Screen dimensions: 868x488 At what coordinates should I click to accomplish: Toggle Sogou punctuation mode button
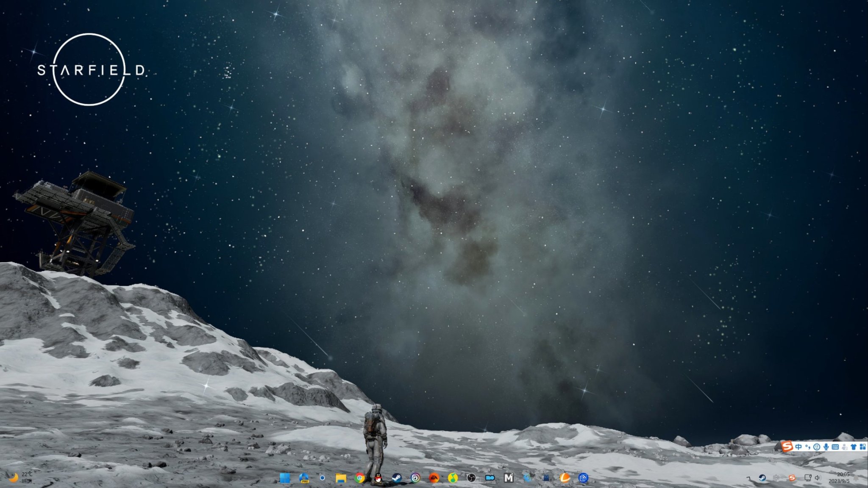pyautogui.click(x=808, y=447)
